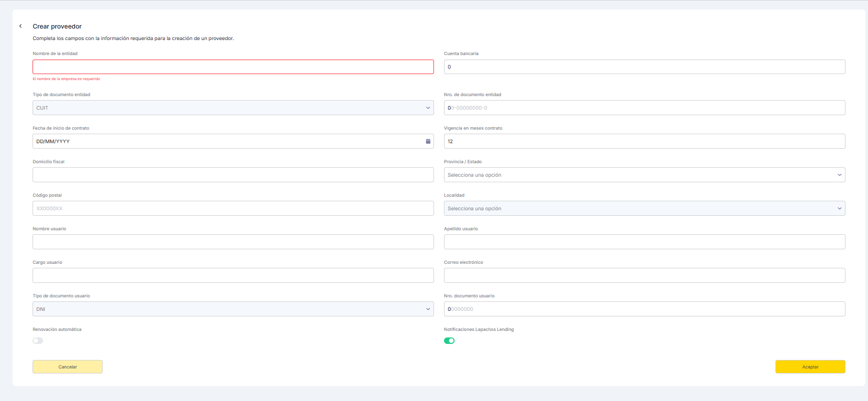This screenshot has width=868, height=401.
Task: Expand the Tipo de documento usuario dropdown
Action: coord(233,309)
